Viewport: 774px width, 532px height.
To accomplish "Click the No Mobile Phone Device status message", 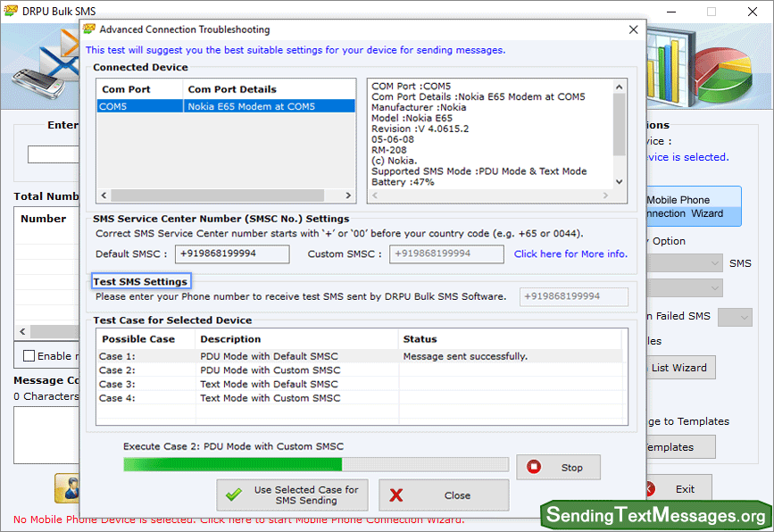I will click(x=239, y=520).
